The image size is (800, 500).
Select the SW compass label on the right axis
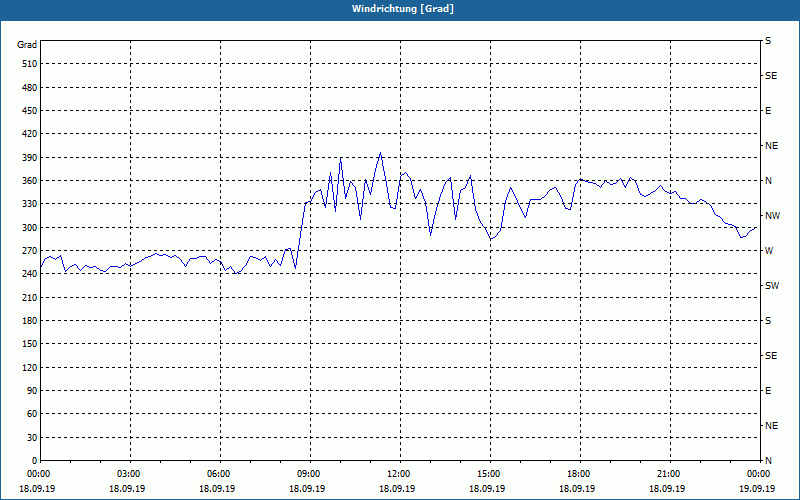(x=772, y=286)
